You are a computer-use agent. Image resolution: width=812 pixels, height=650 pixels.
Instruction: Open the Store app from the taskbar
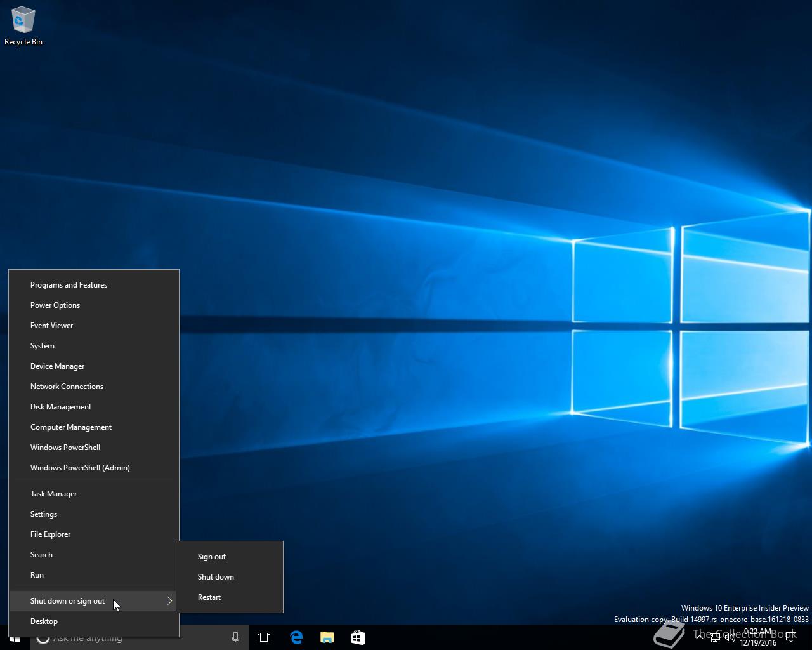click(x=358, y=637)
